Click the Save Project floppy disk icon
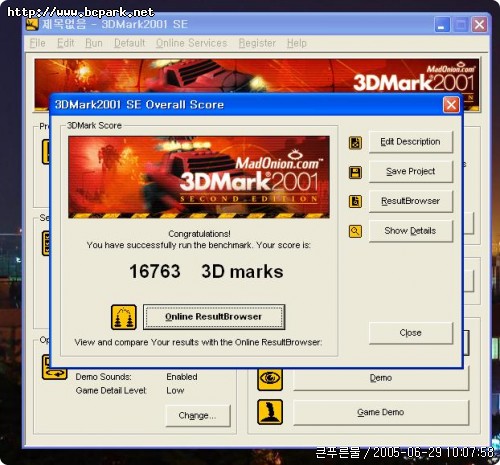Screen dimensions: 500x465 pos(355,172)
